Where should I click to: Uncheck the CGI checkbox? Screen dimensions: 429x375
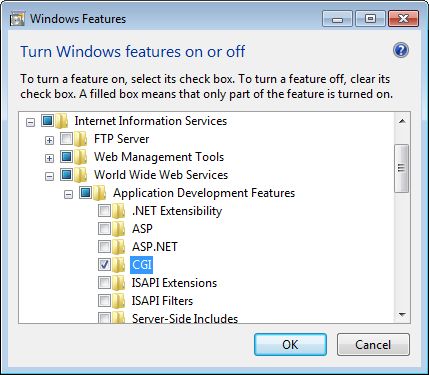[104, 265]
